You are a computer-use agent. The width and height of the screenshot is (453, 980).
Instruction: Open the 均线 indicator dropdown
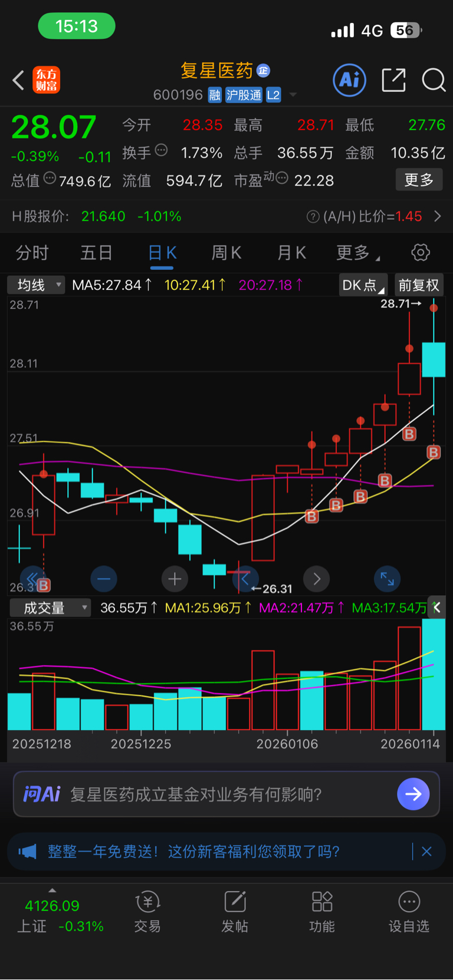(35, 285)
